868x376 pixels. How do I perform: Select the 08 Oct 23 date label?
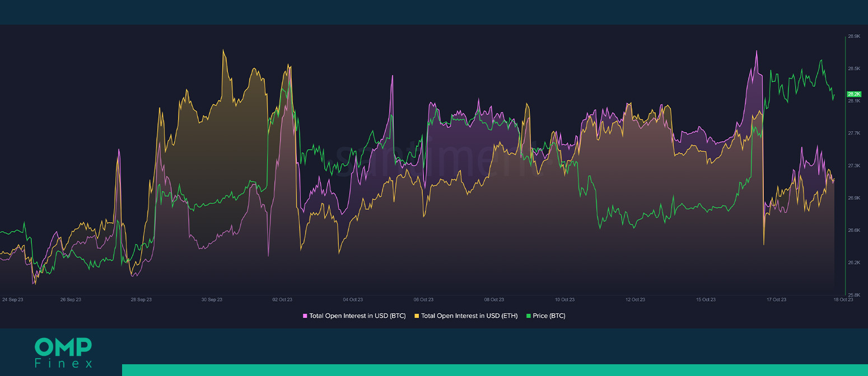tap(494, 300)
